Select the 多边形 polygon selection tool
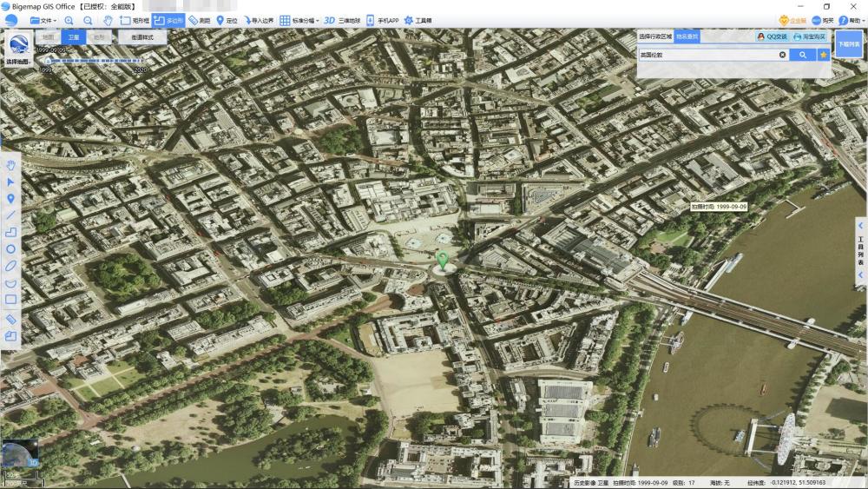The height and width of the screenshot is (489, 868). pyautogui.click(x=168, y=21)
